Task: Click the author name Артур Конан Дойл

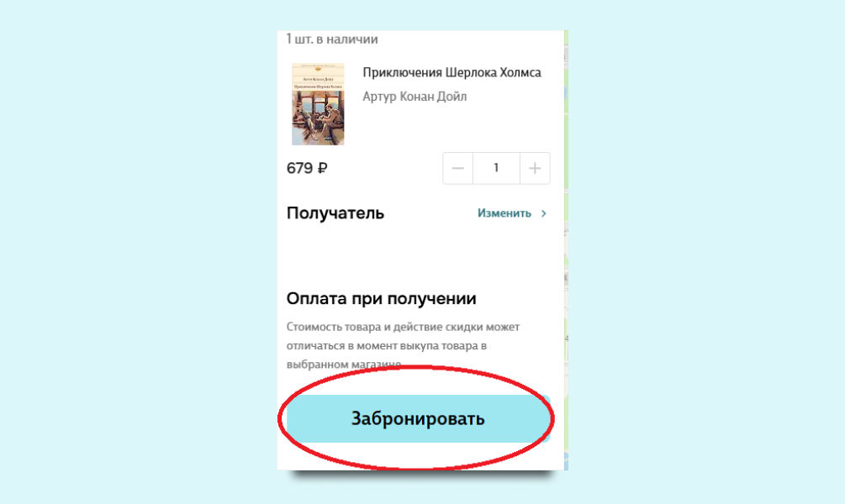Action: [415, 97]
